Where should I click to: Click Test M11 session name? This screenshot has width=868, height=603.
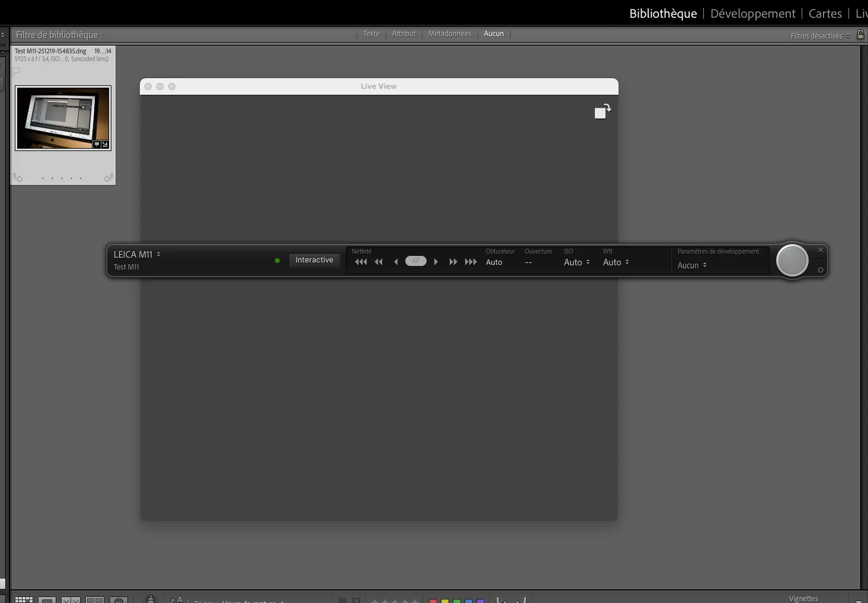pos(126,267)
